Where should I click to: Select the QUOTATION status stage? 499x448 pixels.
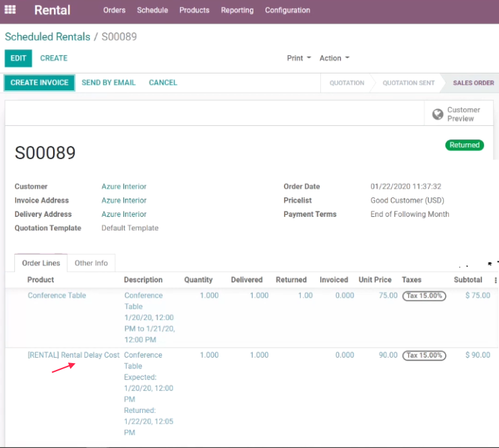[x=347, y=83]
